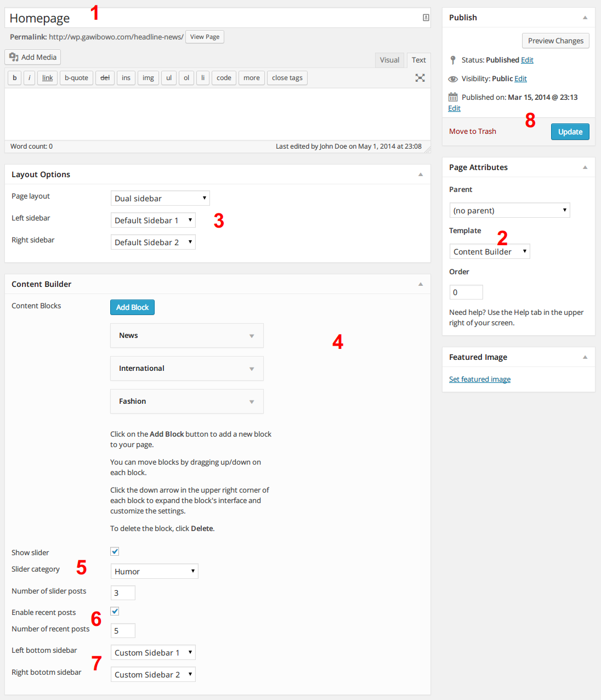Image resolution: width=601 pixels, height=700 pixels.
Task: Collapse the Publish panel arrow
Action: [585, 18]
